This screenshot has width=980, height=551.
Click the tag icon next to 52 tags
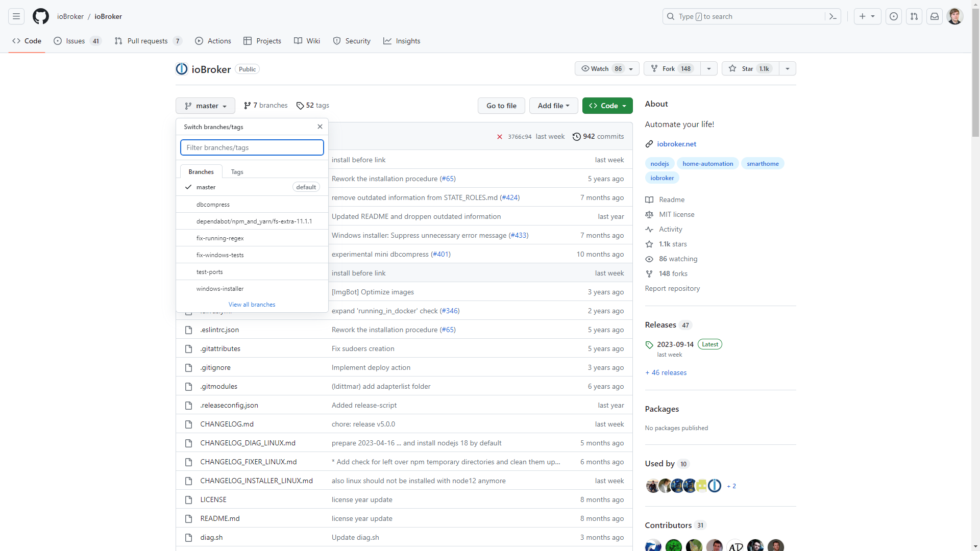(300, 106)
